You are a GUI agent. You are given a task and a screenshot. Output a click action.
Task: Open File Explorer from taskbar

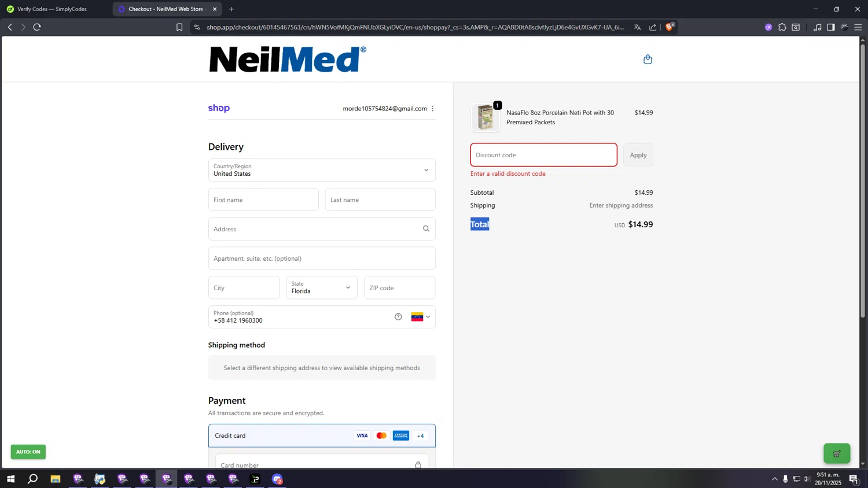pyautogui.click(x=56, y=479)
